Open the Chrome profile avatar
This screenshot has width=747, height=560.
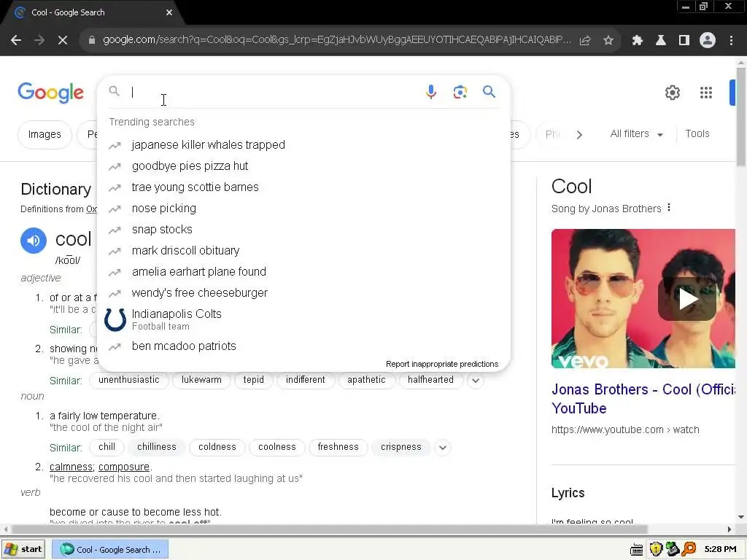point(708,41)
